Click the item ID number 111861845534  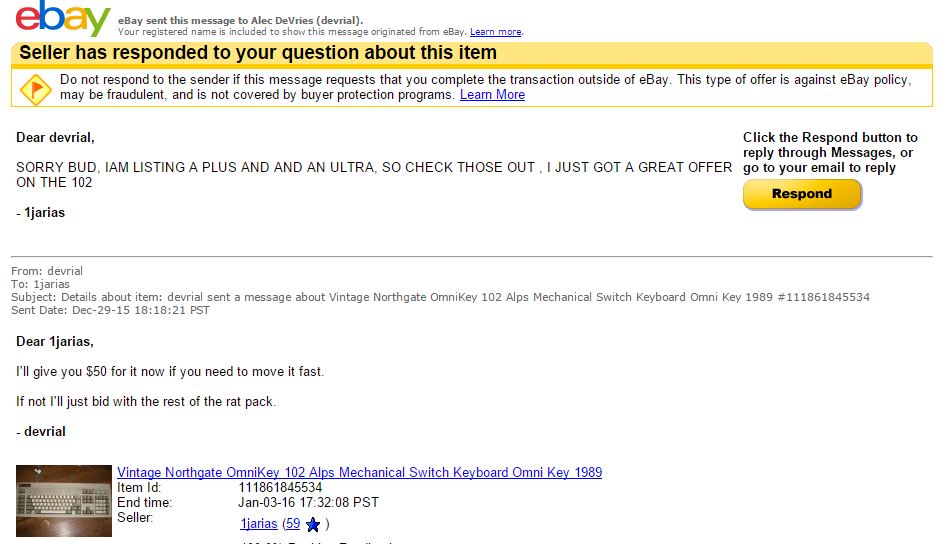coord(280,487)
